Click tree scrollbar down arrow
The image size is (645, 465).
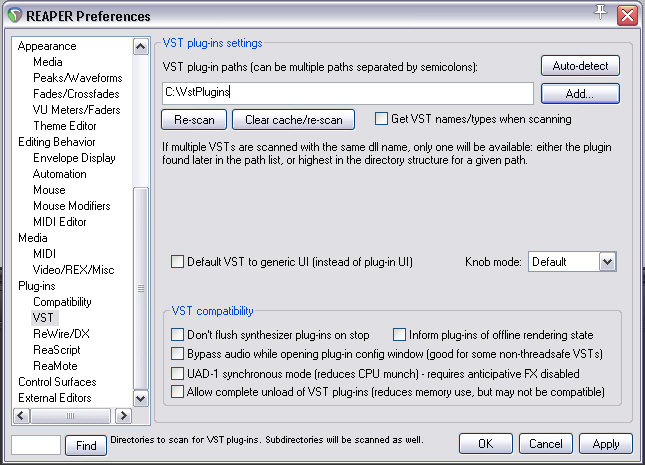click(141, 398)
